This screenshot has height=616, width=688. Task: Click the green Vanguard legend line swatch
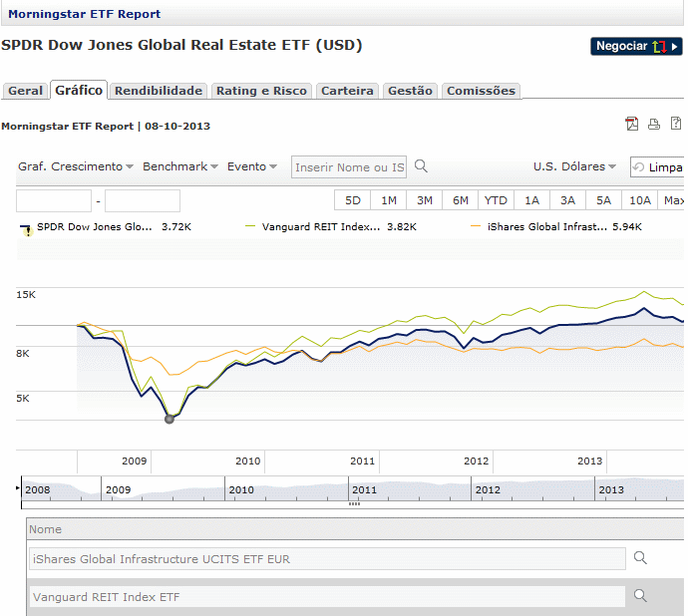click(250, 226)
